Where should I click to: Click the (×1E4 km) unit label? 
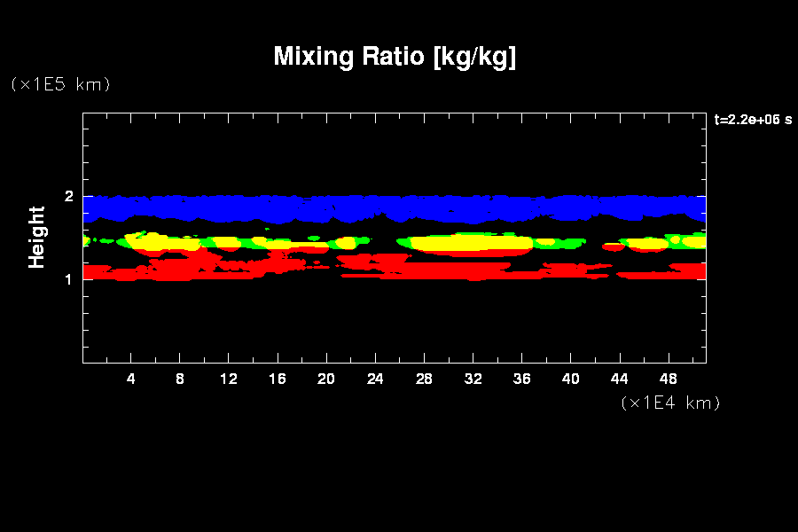click(670, 403)
